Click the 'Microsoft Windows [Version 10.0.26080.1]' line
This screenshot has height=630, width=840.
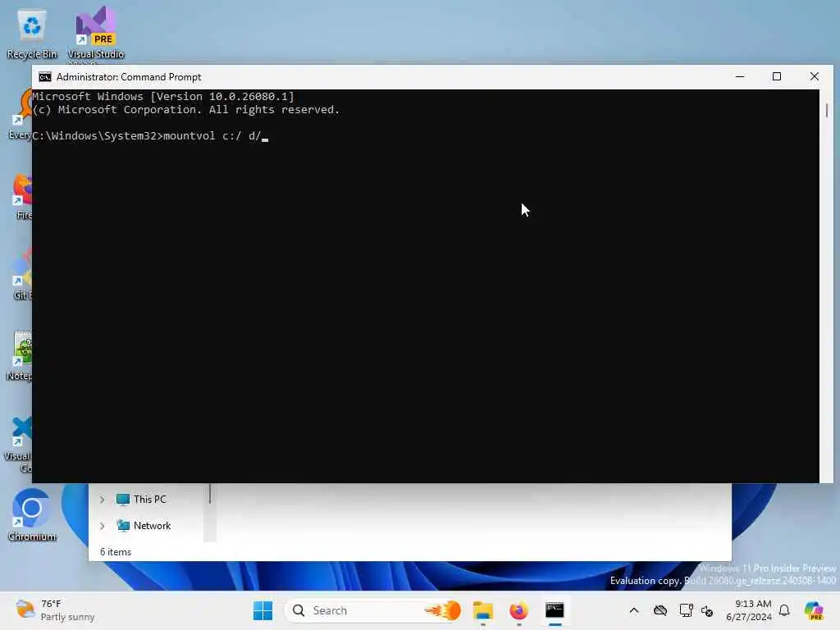pyautogui.click(x=163, y=97)
